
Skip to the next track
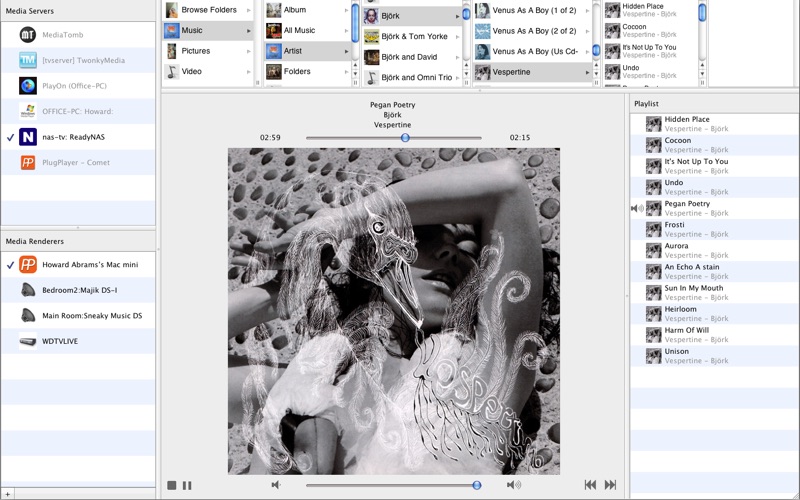click(x=610, y=485)
